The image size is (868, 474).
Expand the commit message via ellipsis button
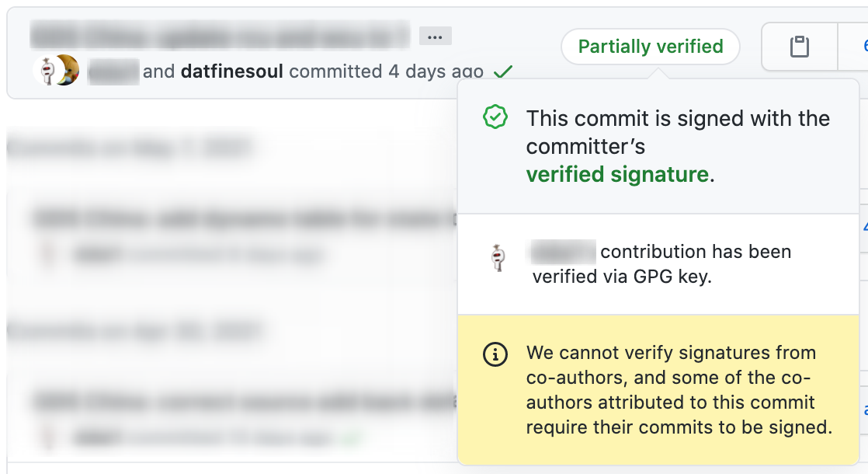(435, 36)
